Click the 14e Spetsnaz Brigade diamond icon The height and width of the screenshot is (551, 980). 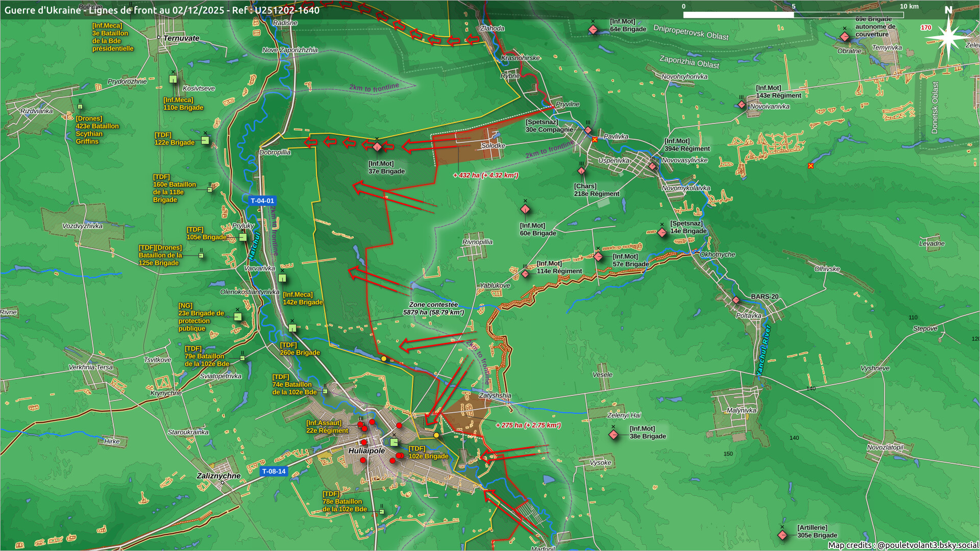[x=662, y=233]
